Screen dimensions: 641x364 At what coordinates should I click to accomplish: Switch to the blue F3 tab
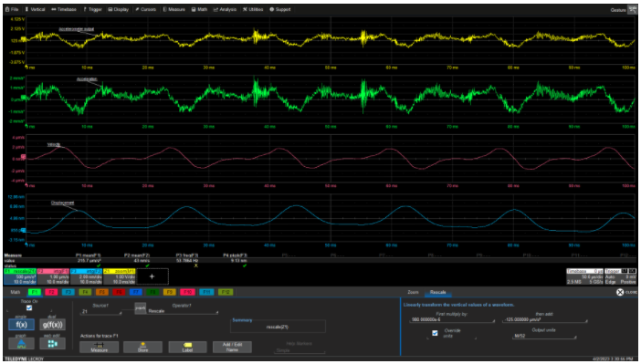[68, 292]
